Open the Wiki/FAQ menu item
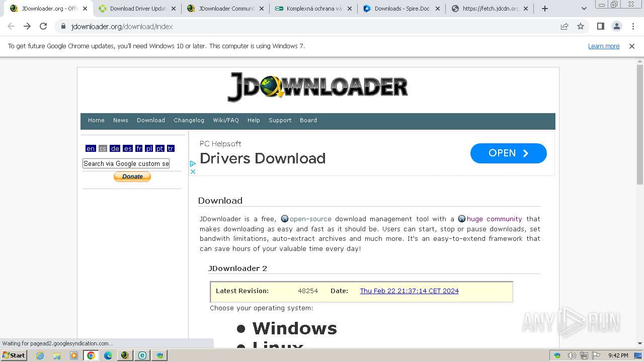Viewport: 644px width, 362px height. [x=226, y=120]
